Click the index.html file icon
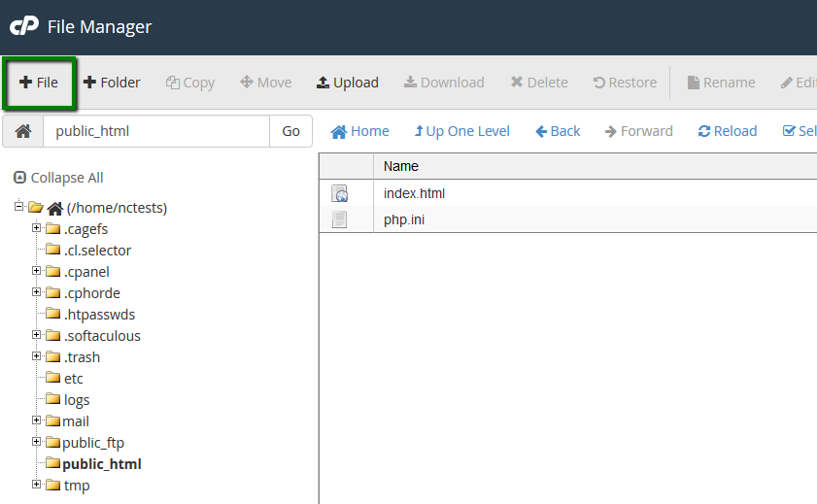The height and width of the screenshot is (504, 817). coord(339,194)
